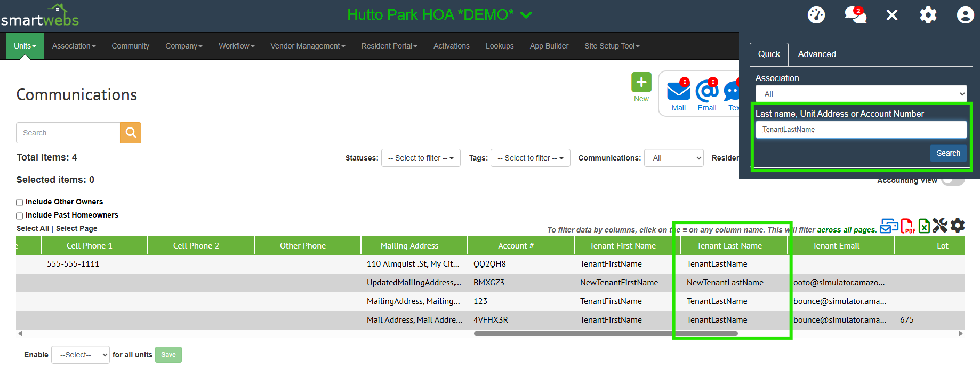Click the horizontal table scrollbar
This screenshot has width=980, height=384.
click(605, 334)
